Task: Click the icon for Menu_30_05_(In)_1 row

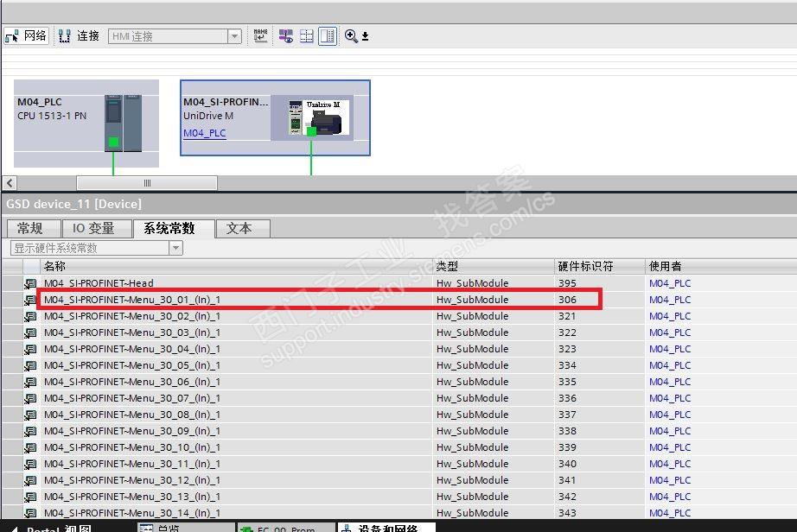Action: click(30, 365)
